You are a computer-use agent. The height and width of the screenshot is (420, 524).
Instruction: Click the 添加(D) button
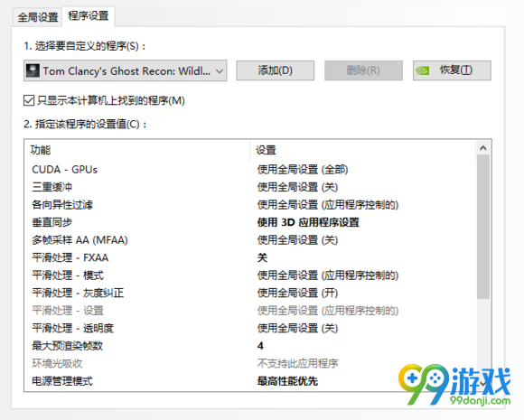275,70
